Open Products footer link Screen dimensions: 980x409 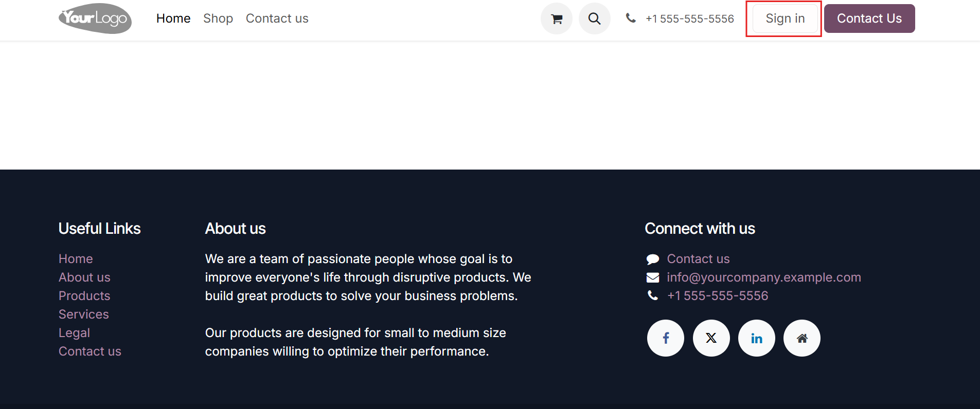[84, 296]
